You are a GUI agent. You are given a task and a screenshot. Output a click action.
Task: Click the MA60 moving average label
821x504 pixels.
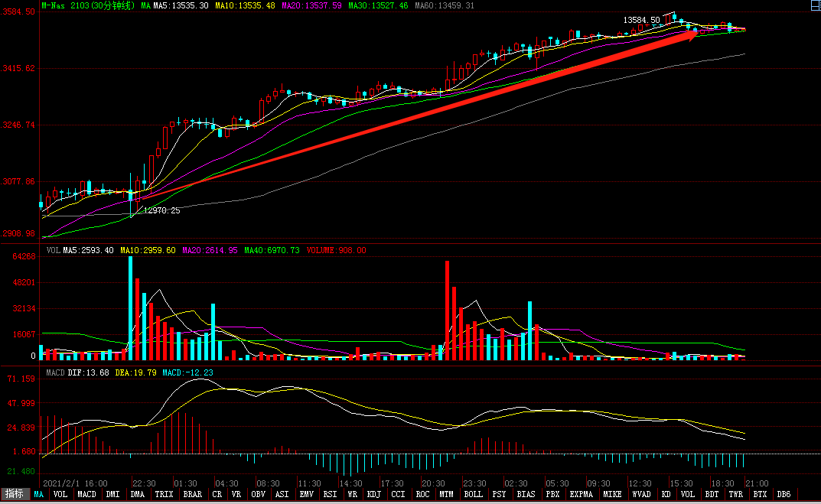[444, 5]
